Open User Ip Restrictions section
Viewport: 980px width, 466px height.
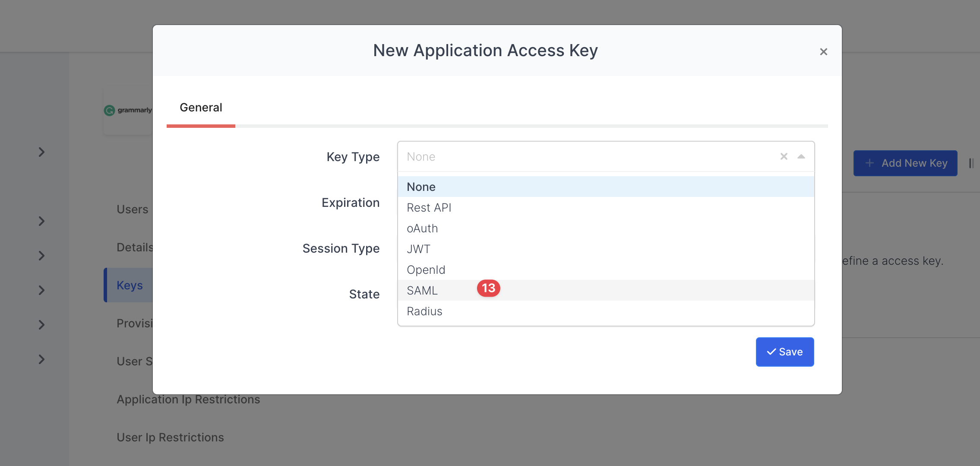[x=170, y=437]
